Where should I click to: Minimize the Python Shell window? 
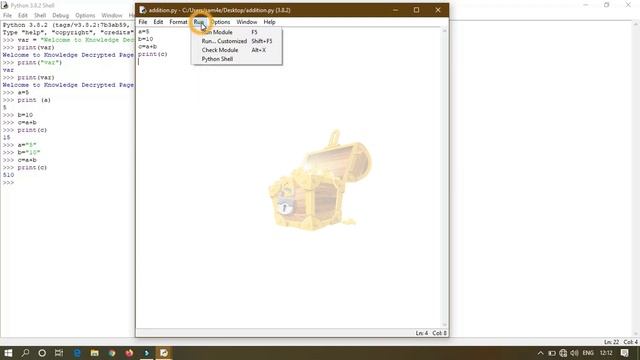[x=586, y=5]
